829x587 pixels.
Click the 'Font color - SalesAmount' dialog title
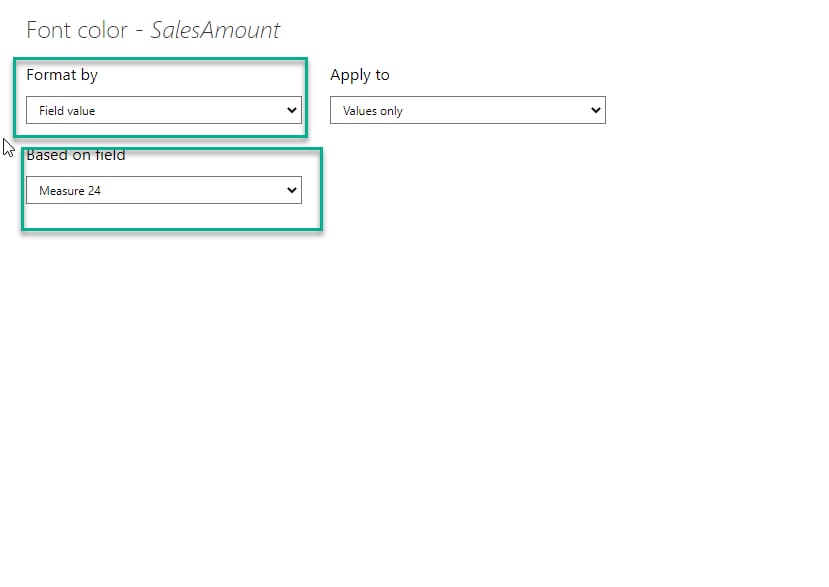pos(153,30)
